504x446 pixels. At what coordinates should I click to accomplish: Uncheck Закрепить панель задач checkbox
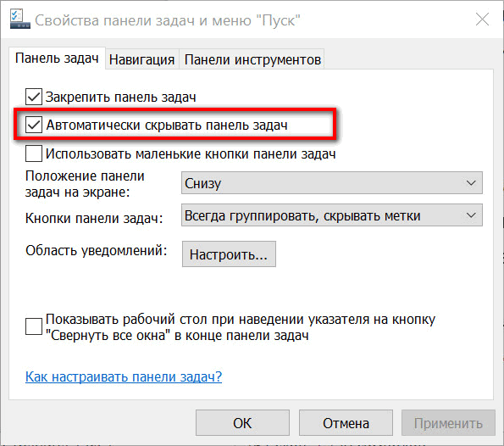34,97
